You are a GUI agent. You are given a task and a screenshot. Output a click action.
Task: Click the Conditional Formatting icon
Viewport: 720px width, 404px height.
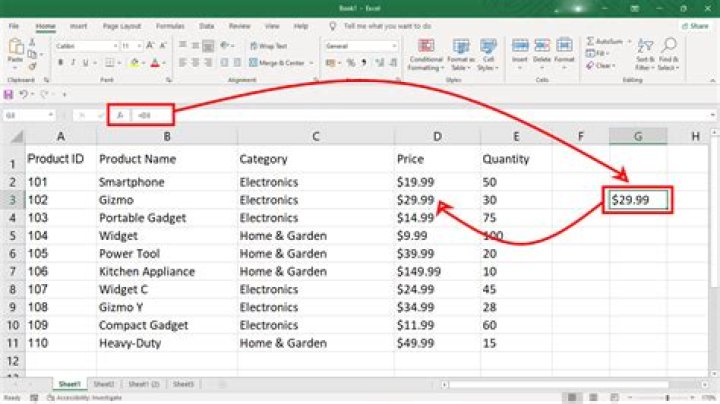click(x=426, y=46)
